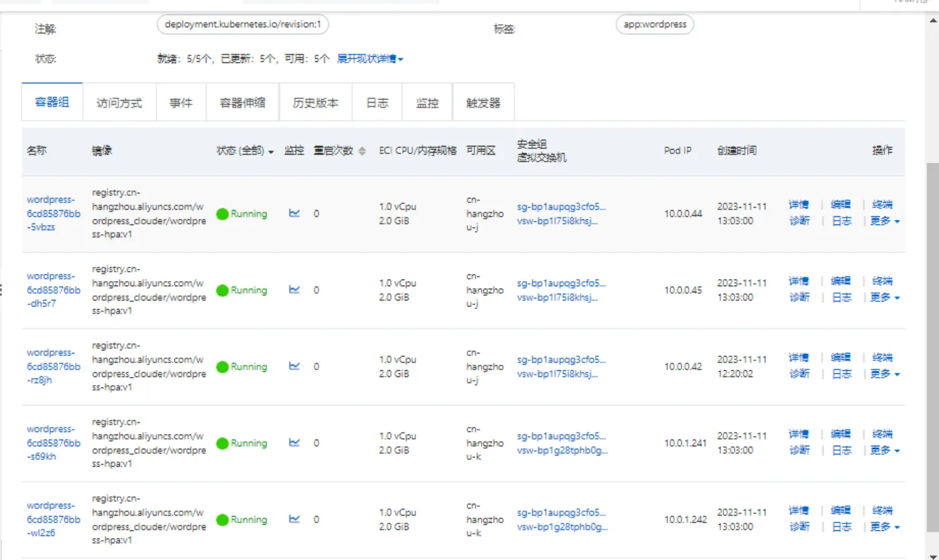Open the 触发器 tab
Viewport: 939px width, 560px height.
click(x=484, y=103)
